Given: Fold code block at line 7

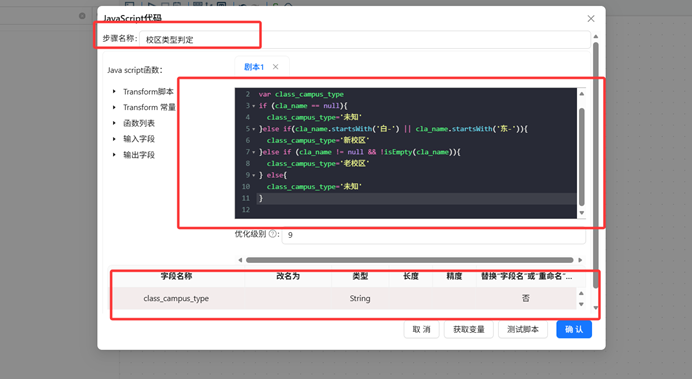Looking at the screenshot, I should 253,152.
